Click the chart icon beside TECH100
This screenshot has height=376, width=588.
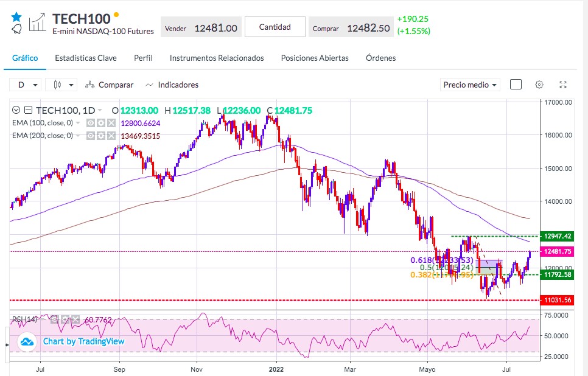[x=37, y=22]
